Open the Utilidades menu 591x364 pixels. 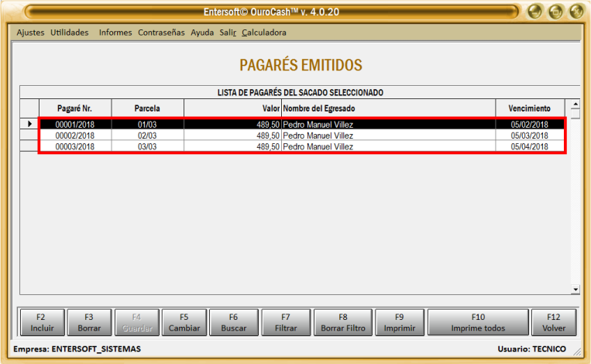click(70, 33)
